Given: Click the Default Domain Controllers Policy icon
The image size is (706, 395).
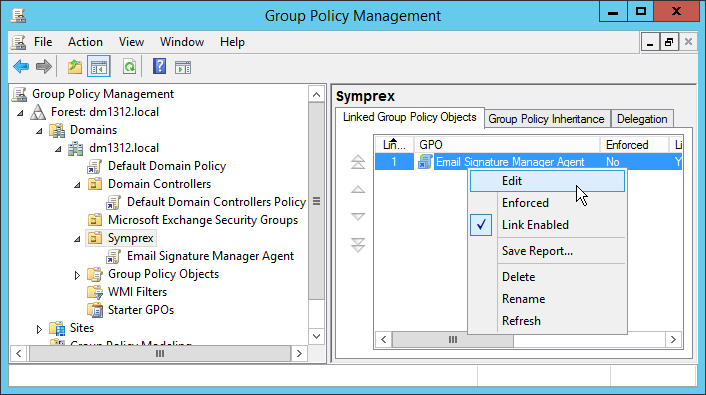Looking at the screenshot, I should (113, 202).
